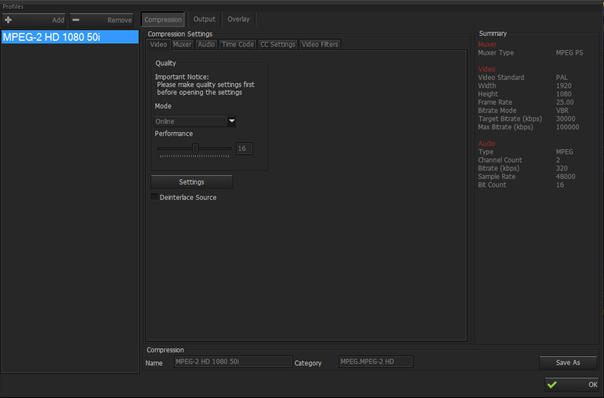
Task: Click the Height value 1080
Action: point(564,94)
